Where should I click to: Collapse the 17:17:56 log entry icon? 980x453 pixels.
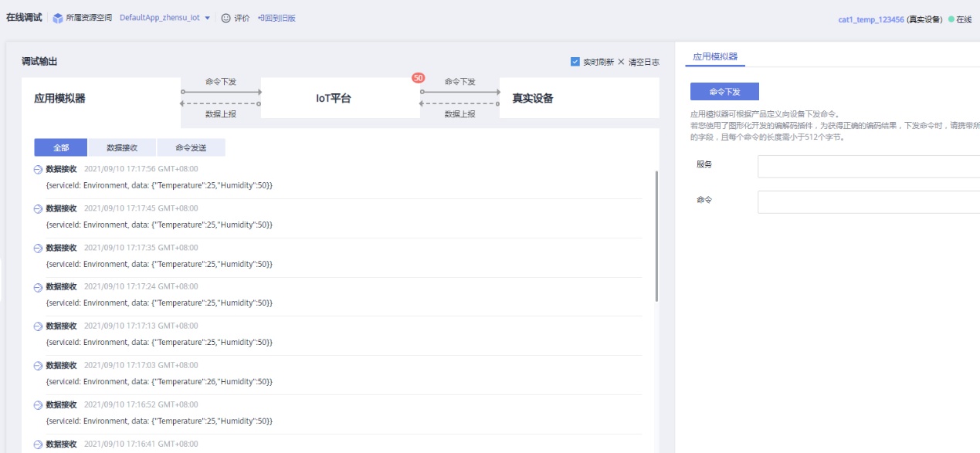(38, 170)
